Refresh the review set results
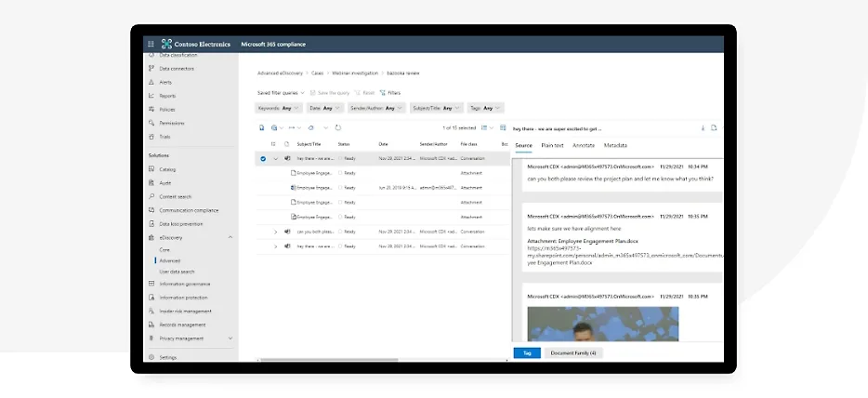868x398 pixels. click(338, 127)
